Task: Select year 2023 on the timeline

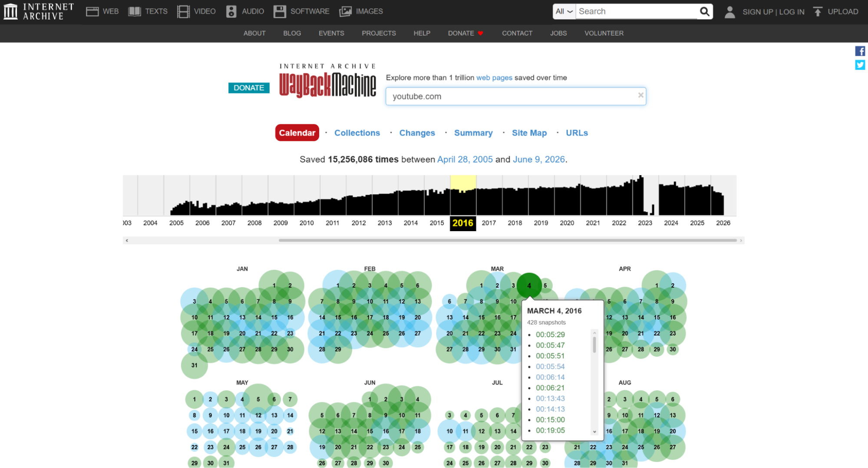Action: [x=645, y=223]
